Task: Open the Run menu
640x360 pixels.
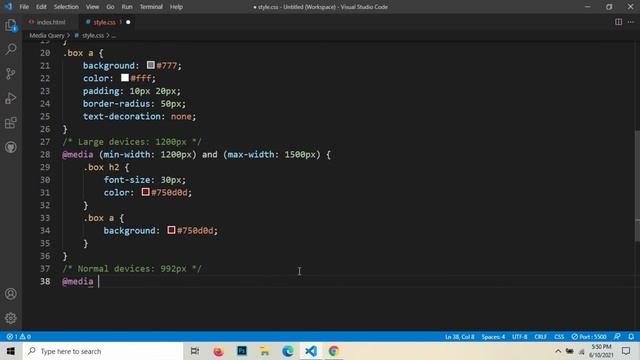Action: tap(127, 7)
